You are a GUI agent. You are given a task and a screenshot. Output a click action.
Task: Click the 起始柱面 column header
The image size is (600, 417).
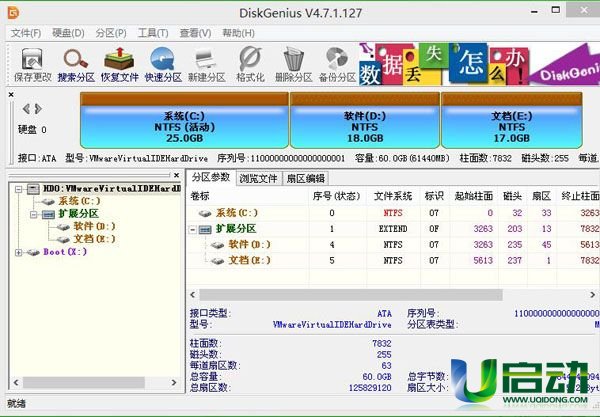click(474, 196)
